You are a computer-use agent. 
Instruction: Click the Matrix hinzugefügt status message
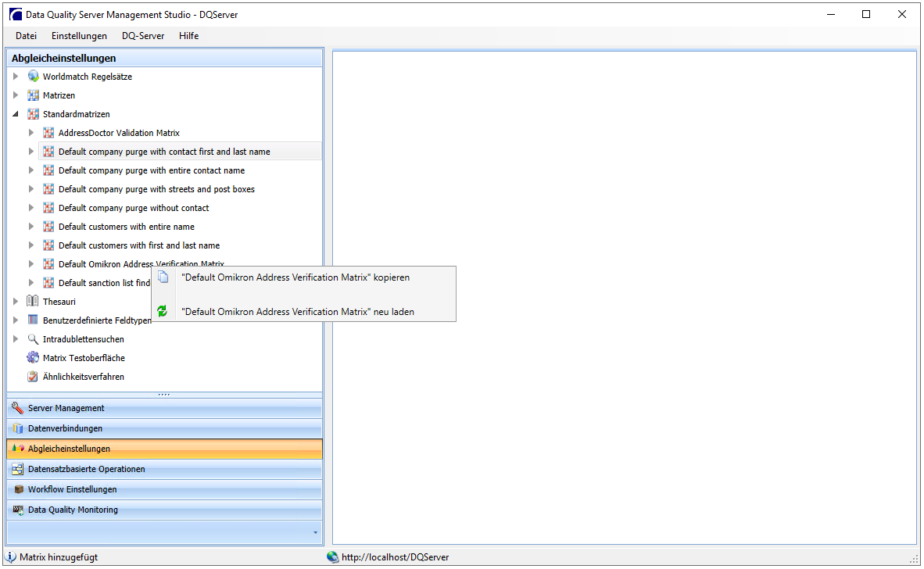pyautogui.click(x=59, y=557)
